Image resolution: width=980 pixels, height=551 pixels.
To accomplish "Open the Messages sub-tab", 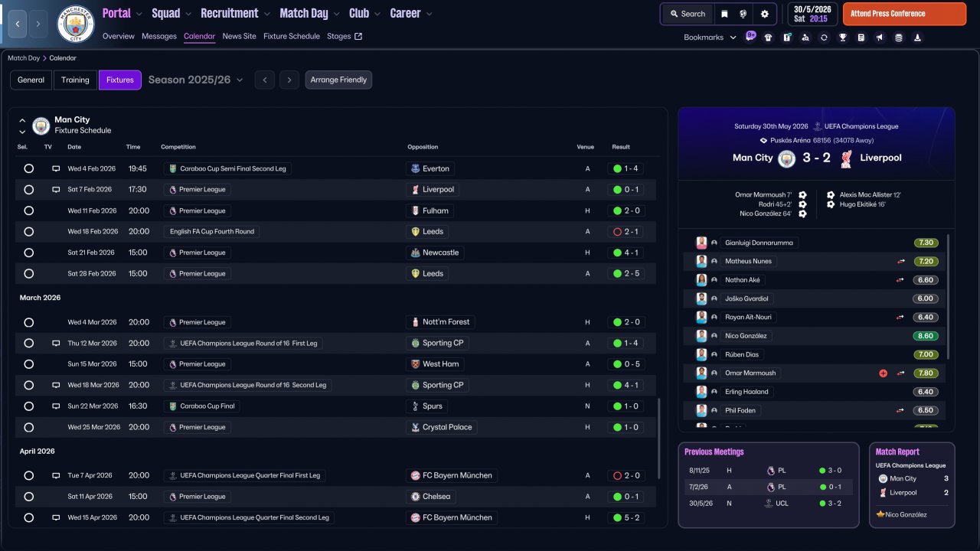I will tap(159, 36).
